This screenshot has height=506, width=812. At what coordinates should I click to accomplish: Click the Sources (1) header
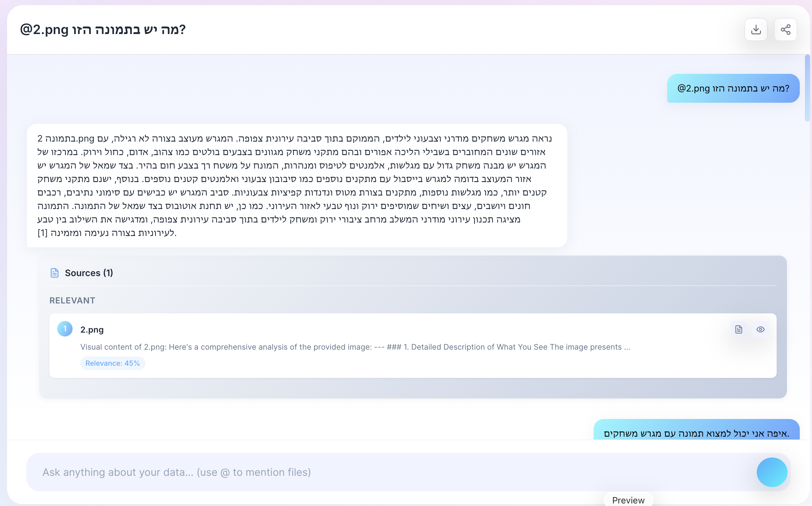pos(89,273)
